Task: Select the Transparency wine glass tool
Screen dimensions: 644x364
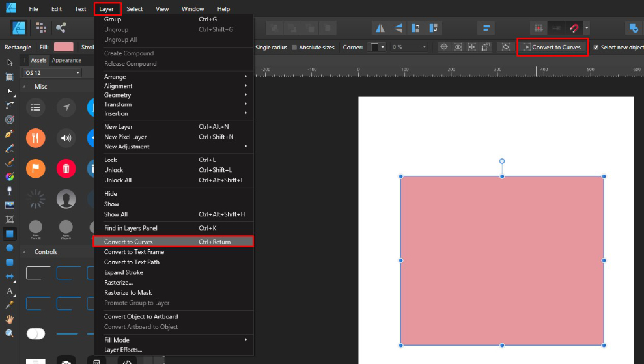Action: 10,191
